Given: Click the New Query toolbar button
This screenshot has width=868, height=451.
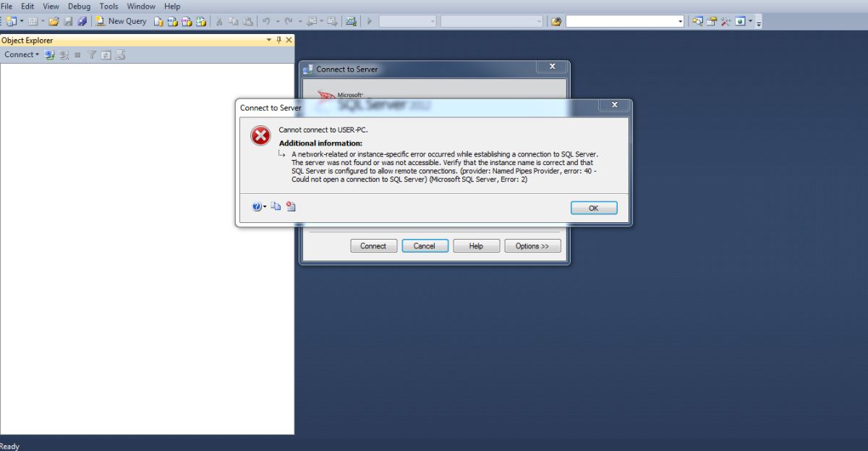Looking at the screenshot, I should 121,22.
